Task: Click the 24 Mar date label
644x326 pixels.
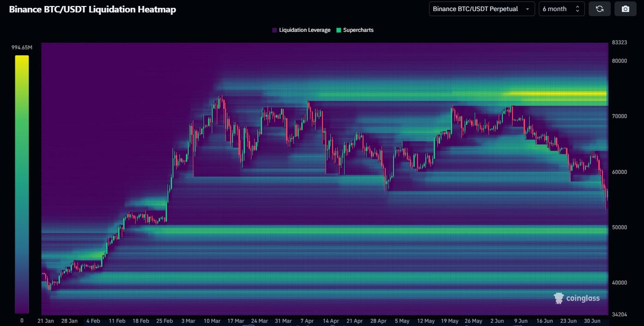Action: 260,321
